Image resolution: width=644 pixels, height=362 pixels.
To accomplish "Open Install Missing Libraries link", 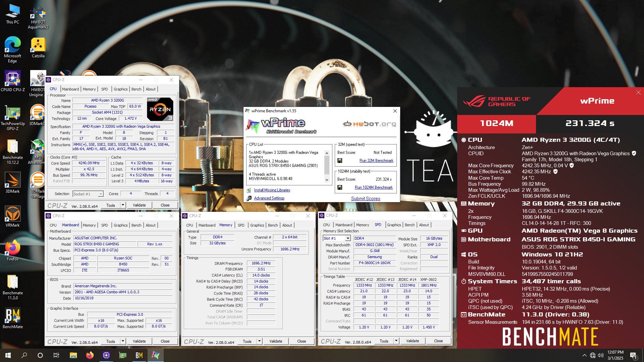I will click(x=272, y=190).
